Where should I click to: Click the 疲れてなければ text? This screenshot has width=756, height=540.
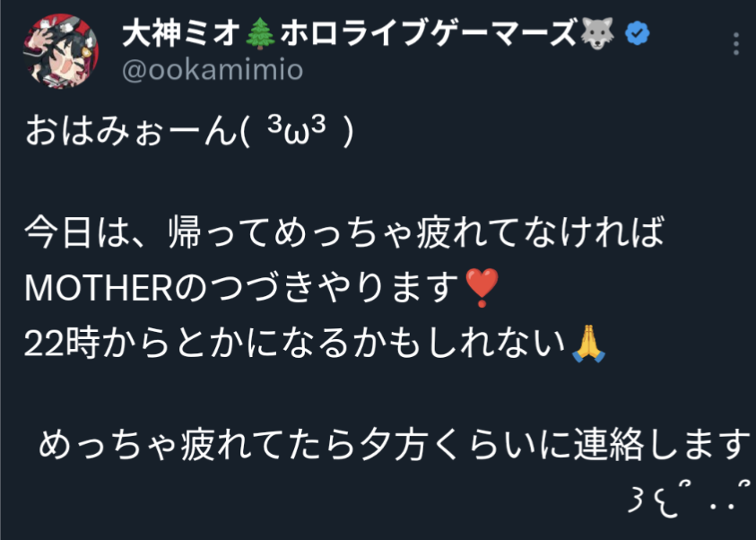[x=541, y=232]
